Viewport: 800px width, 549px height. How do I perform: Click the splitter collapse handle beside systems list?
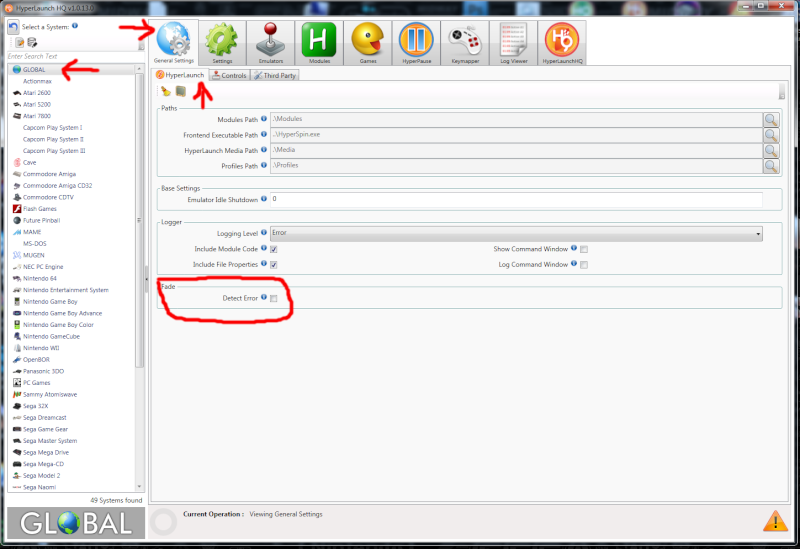[146, 279]
